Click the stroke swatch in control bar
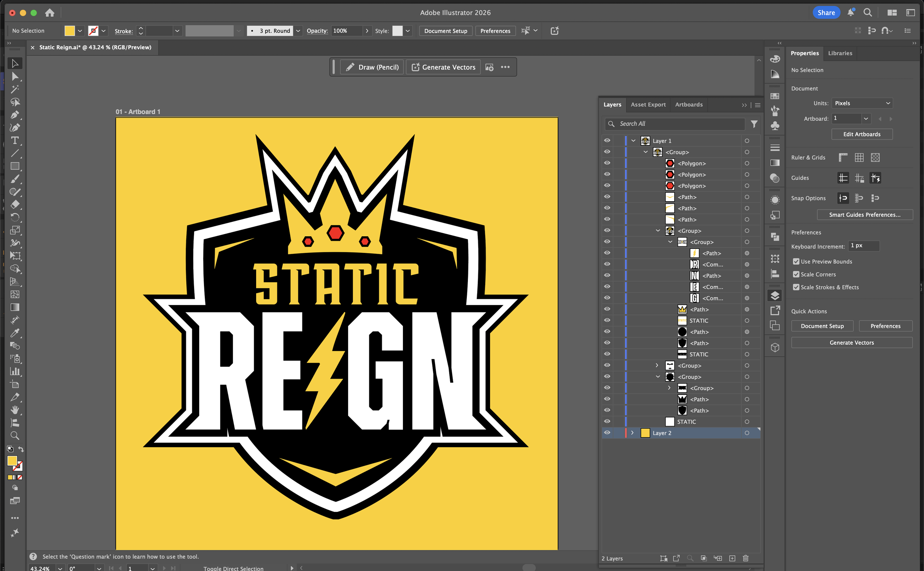 tap(93, 31)
